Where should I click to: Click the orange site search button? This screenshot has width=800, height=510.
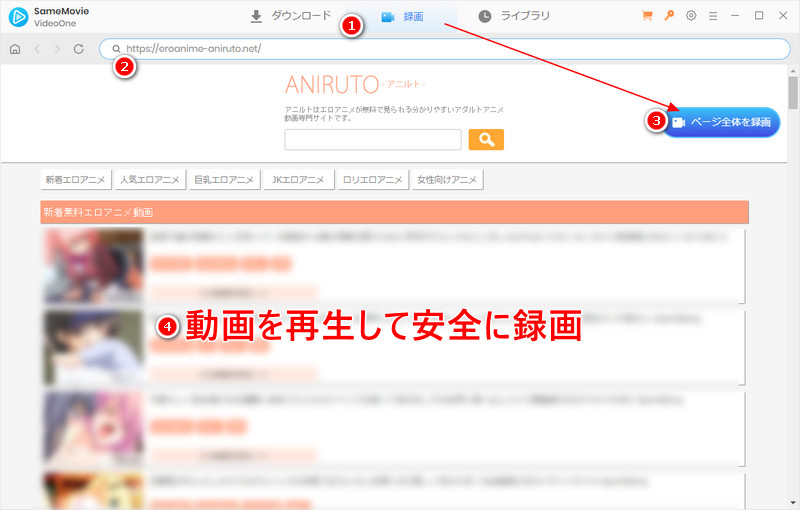(x=486, y=139)
